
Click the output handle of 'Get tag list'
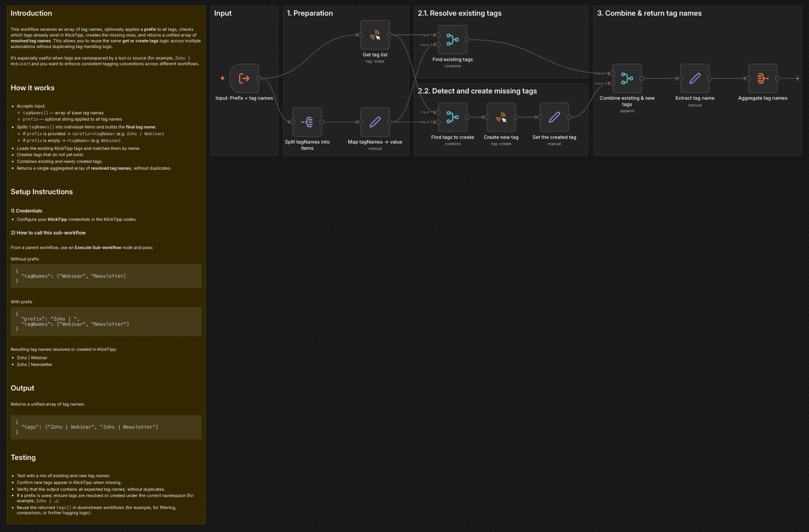click(390, 35)
